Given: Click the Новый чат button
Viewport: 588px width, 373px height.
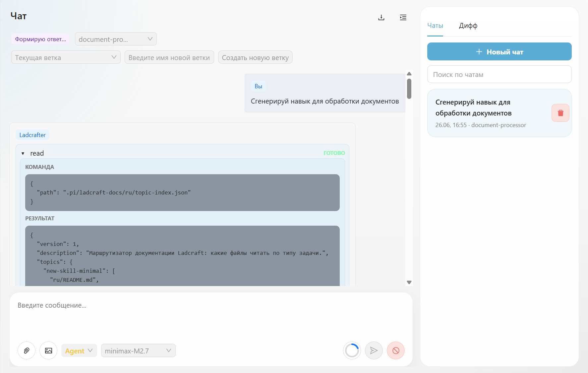Looking at the screenshot, I should click(500, 51).
